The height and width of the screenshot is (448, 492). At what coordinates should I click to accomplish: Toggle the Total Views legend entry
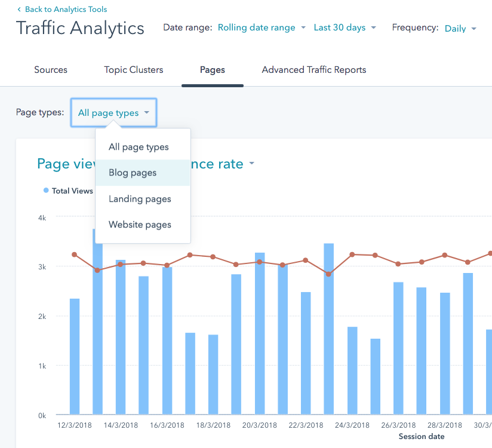click(72, 191)
